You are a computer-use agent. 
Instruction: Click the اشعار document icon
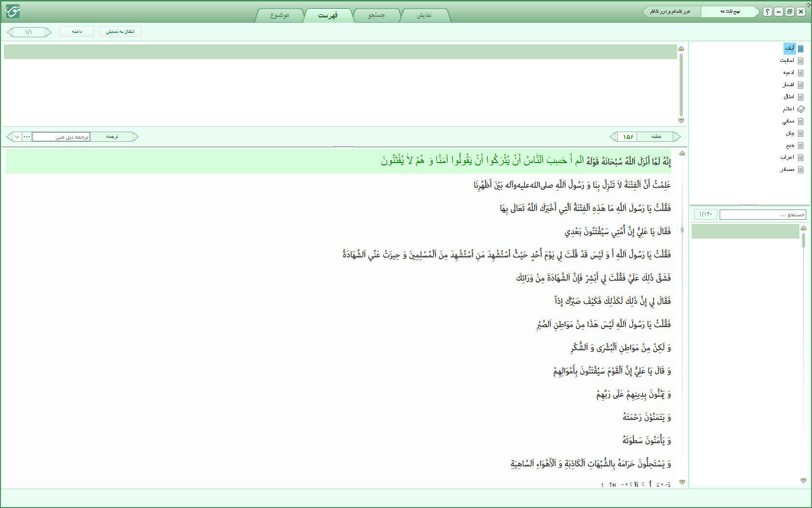(800, 85)
